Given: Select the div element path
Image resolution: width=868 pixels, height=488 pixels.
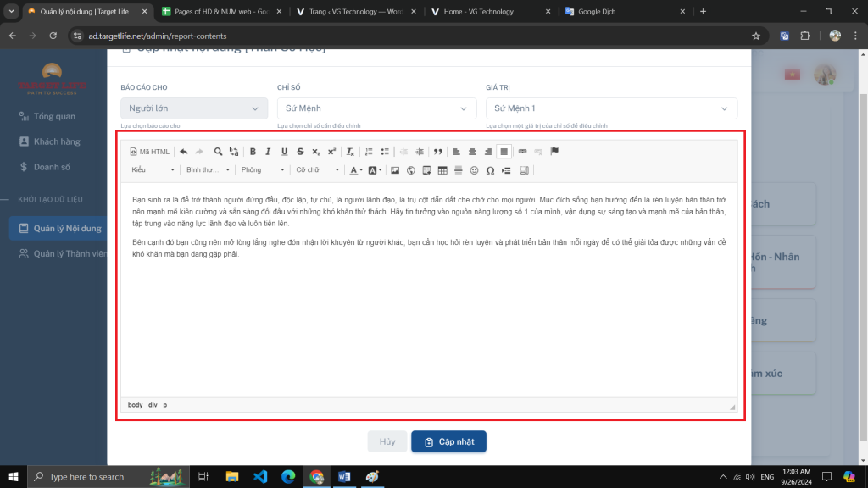Looking at the screenshot, I should click(153, 405).
